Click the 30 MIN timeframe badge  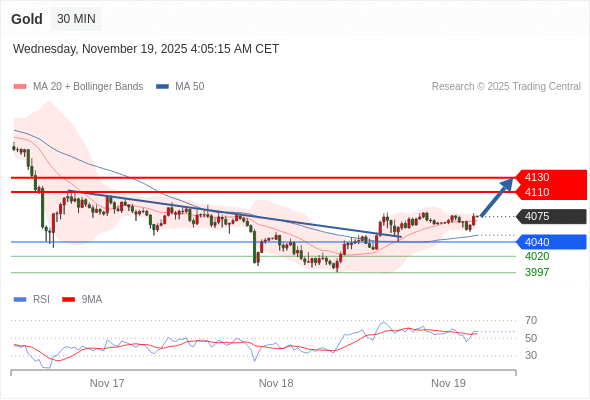click(76, 19)
